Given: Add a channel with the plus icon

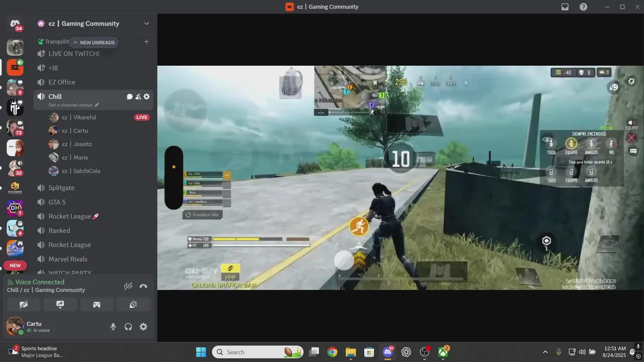Looking at the screenshot, I should (x=146, y=42).
